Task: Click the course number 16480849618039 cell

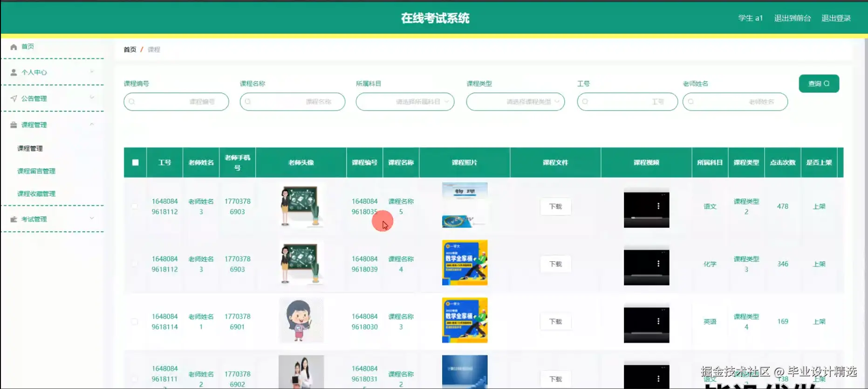Action: coord(364,264)
